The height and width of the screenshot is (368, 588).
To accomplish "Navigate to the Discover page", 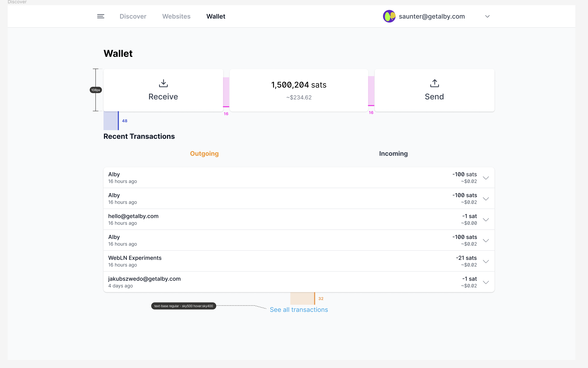I will 133,16.
